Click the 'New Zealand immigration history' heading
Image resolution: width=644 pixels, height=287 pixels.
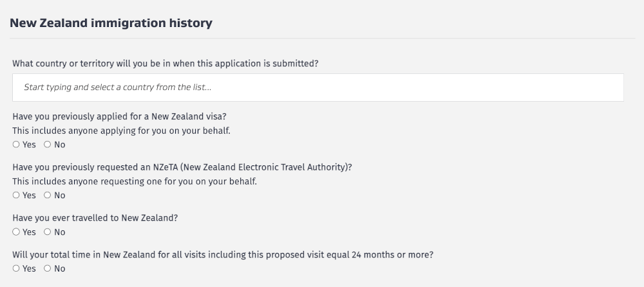point(111,23)
